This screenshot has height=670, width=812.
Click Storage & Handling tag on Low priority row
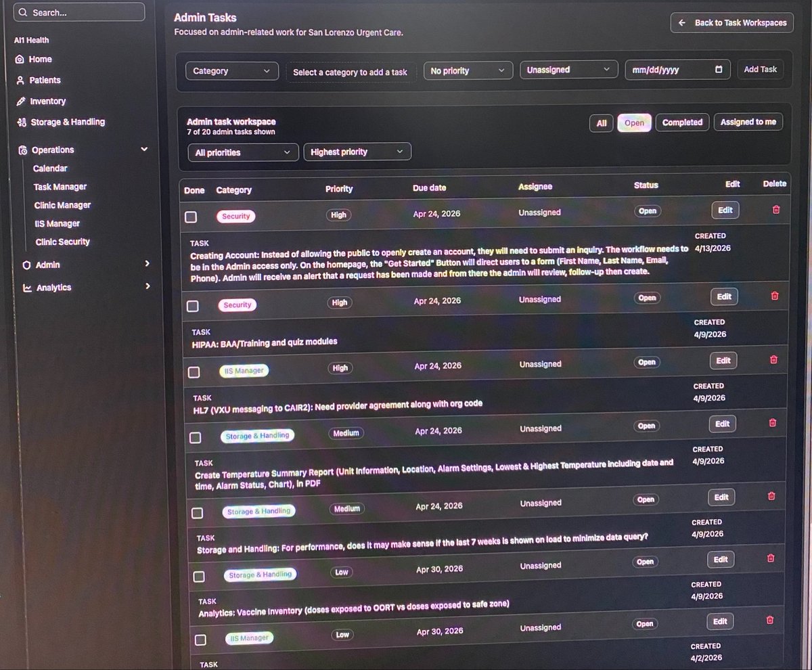[260, 575]
